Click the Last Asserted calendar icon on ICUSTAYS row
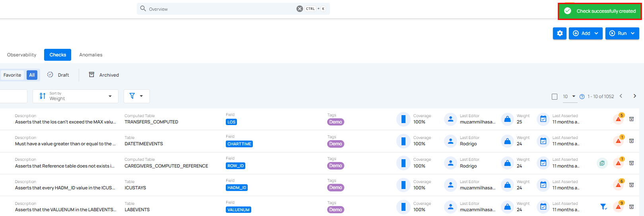 click(543, 185)
